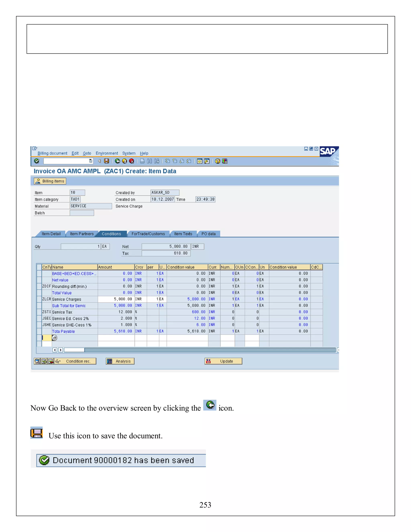411x532 pixels.
Task: Open the SAP window control menu icon
Action: pyautogui.click(x=35, y=148)
